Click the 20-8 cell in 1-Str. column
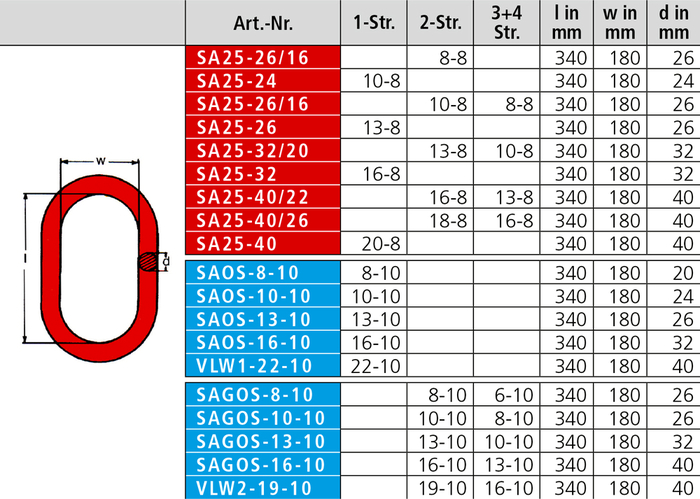 point(374,243)
